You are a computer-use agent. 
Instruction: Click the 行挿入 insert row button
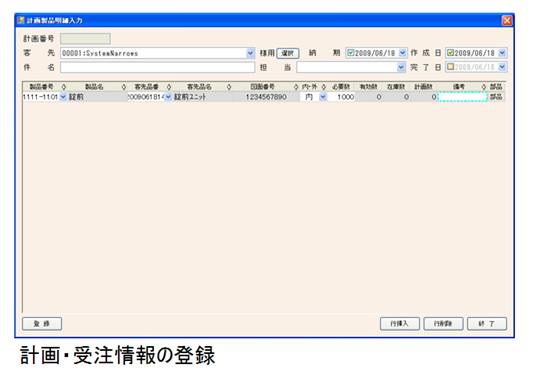(x=400, y=324)
